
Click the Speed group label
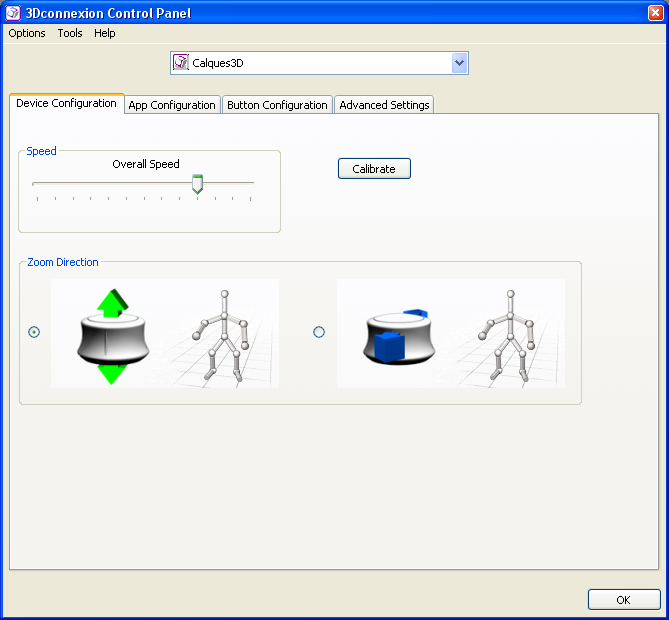41,151
